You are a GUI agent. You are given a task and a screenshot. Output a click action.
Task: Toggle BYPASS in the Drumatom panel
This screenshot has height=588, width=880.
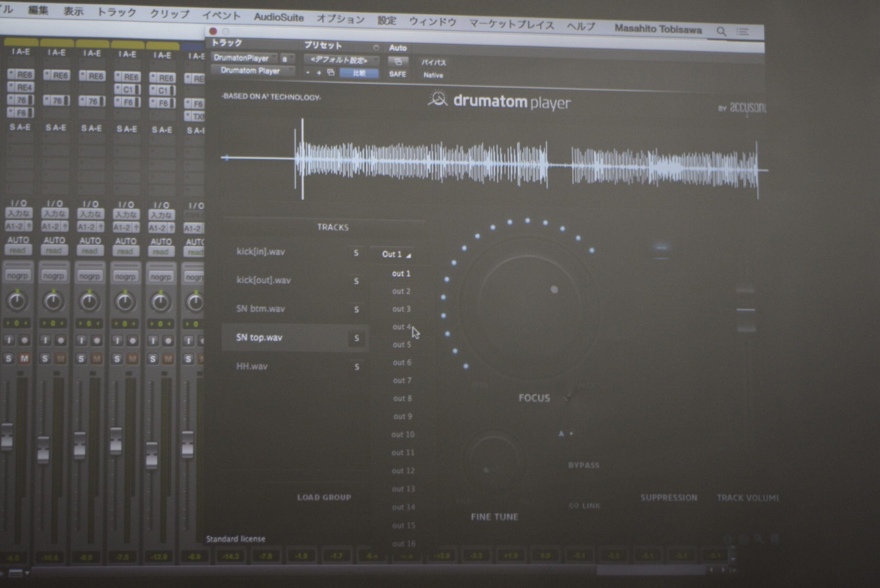pyautogui.click(x=584, y=465)
